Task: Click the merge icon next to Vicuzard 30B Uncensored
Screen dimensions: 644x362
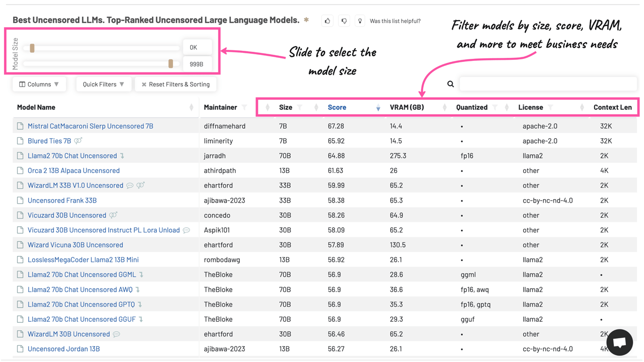Action: coord(113,215)
